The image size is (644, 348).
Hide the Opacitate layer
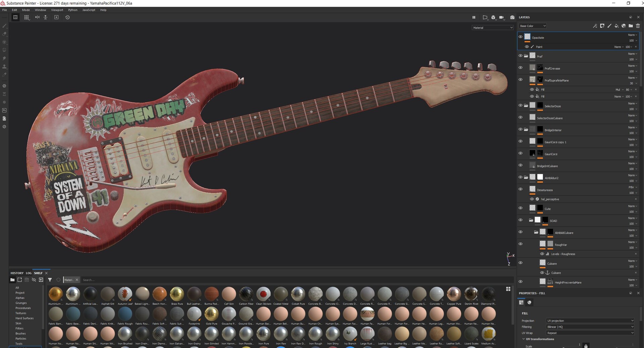[x=520, y=37]
